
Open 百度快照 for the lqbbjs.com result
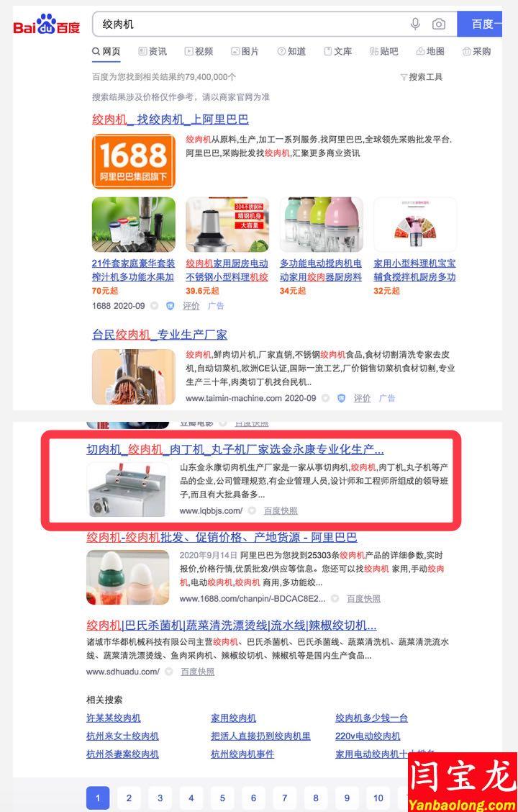[x=281, y=510]
